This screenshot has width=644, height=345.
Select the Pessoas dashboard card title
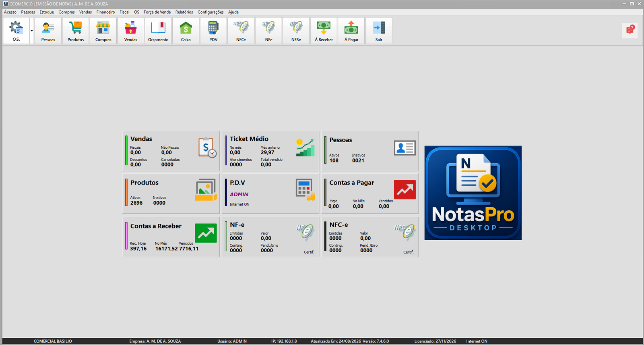[x=341, y=140]
